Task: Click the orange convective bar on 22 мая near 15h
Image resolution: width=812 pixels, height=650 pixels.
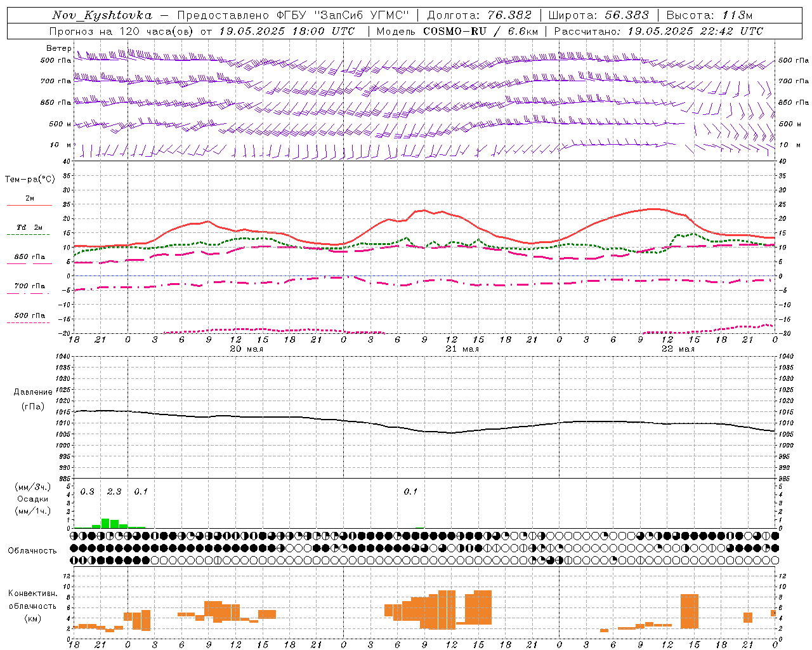Action: pos(689,611)
